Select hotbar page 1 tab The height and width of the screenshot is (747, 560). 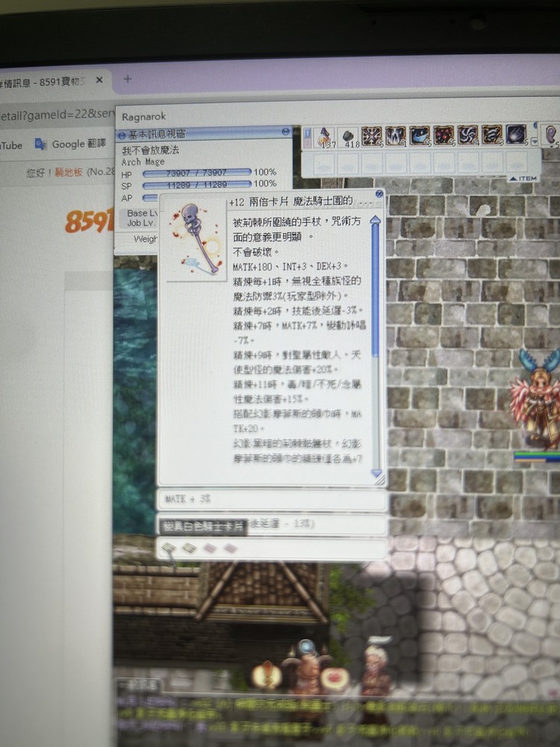coord(308,132)
